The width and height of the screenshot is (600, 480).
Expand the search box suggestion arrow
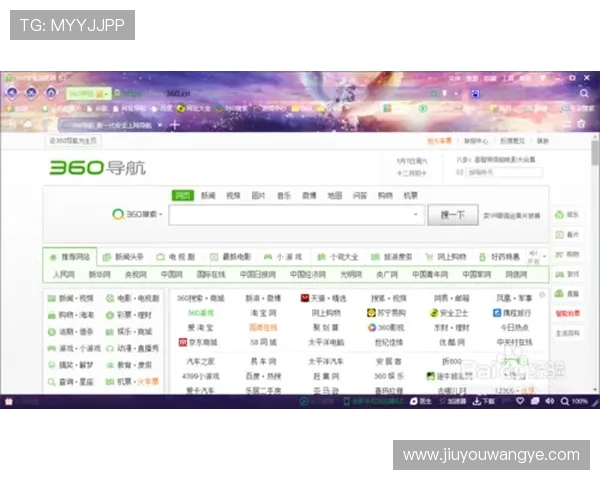click(x=416, y=214)
